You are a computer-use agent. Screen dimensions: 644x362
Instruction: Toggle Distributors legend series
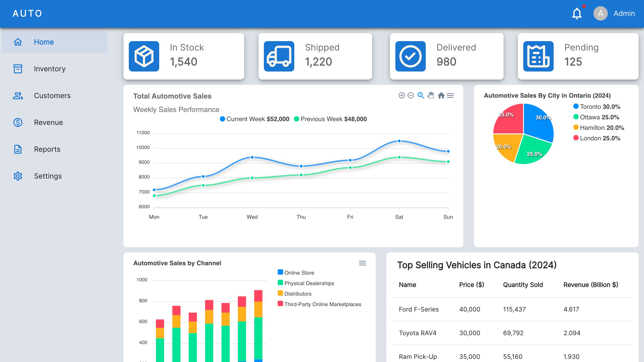click(x=295, y=294)
